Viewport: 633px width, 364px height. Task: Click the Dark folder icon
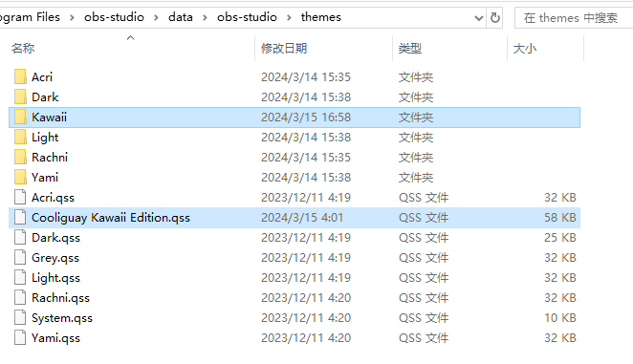pos(20,96)
